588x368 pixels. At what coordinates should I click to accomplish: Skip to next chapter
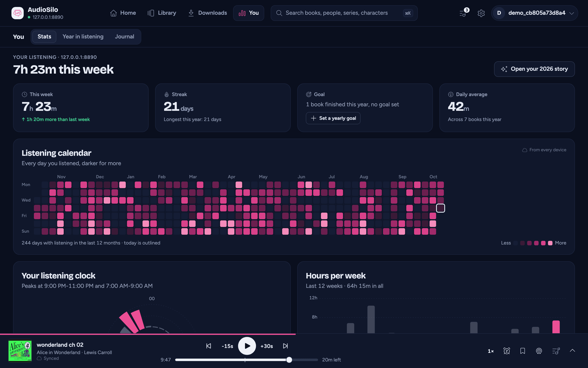[x=285, y=346]
